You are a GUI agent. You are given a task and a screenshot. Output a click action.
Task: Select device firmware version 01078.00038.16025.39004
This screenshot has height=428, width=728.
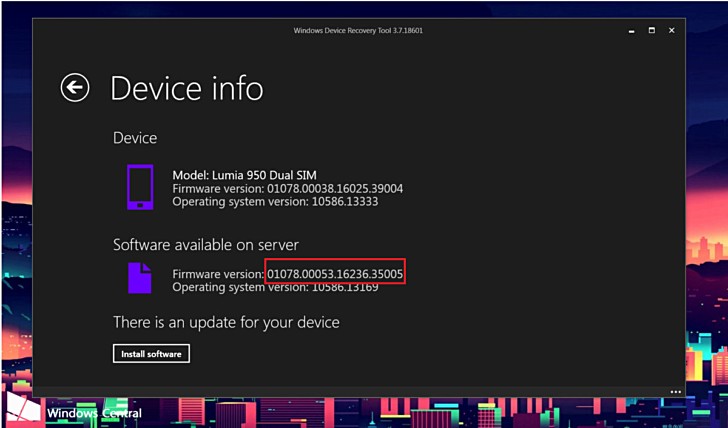[x=335, y=188]
